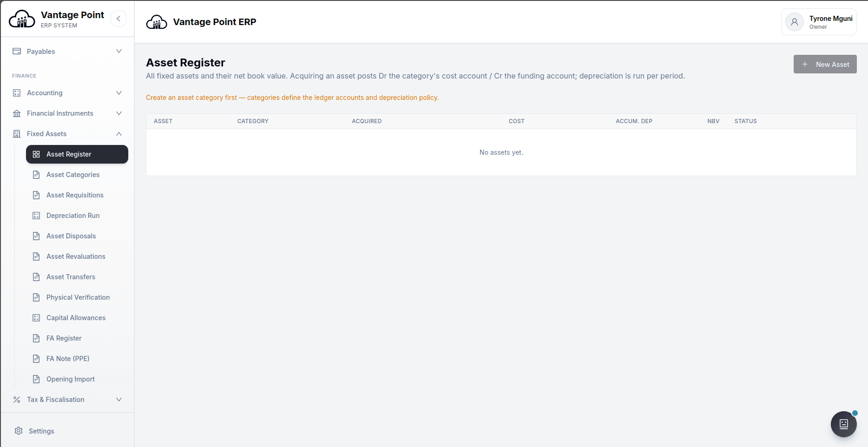Click the Opening Import document icon
868x447 pixels.
(36, 379)
